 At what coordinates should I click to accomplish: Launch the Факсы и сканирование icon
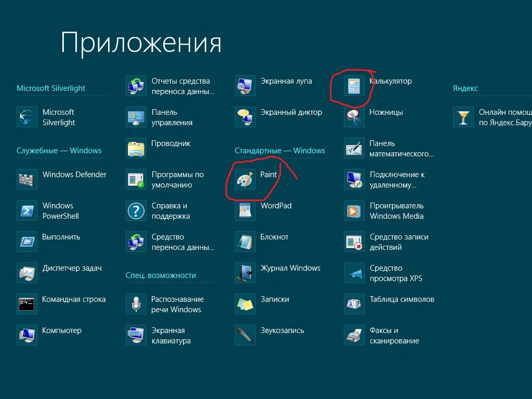tap(354, 336)
